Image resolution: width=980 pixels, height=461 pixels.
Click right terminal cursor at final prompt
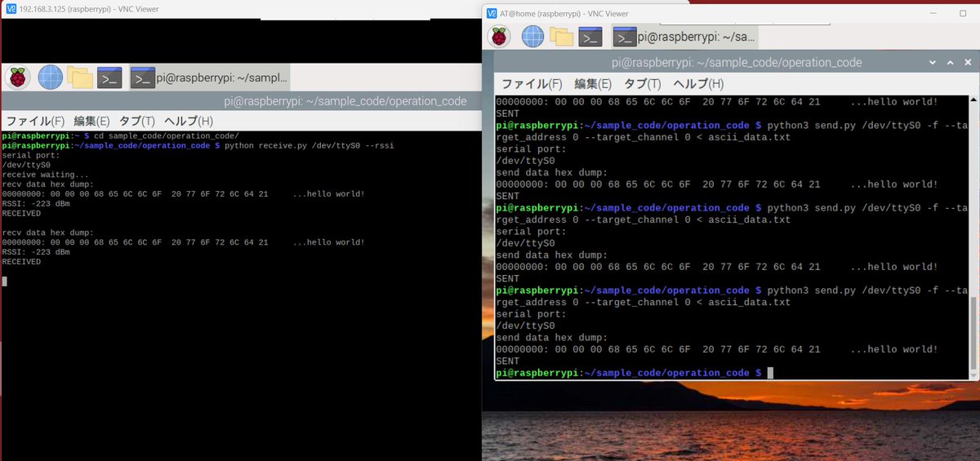[x=770, y=373]
